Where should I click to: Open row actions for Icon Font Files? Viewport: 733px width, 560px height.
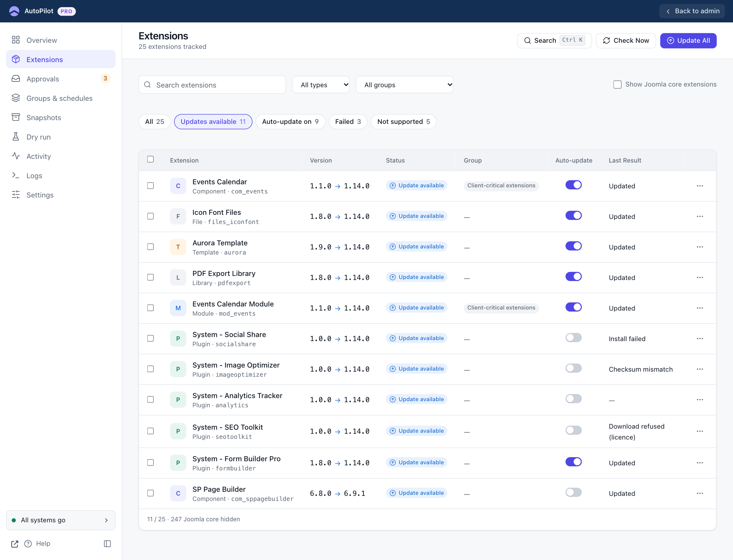(x=700, y=217)
